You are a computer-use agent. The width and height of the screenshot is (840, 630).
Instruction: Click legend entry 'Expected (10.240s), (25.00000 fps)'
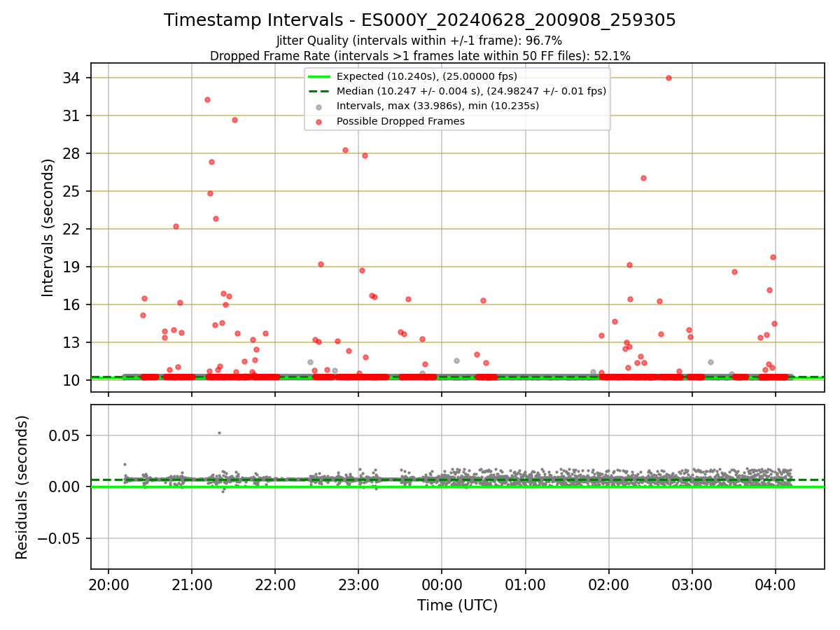427,76
